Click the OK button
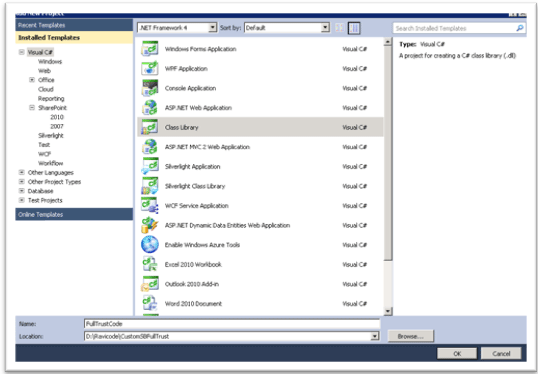 (x=457, y=353)
